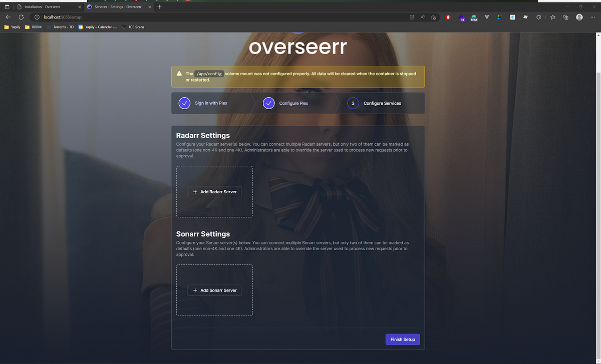Click Add Radarr Server
The height and width of the screenshot is (364, 601).
[214, 191]
